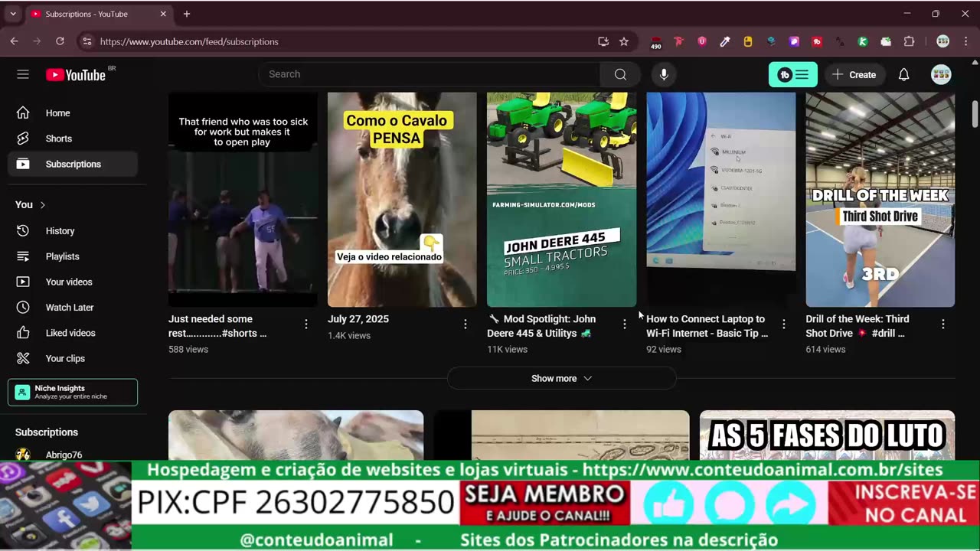Reload the page
This screenshot has width=980, height=551.
point(60,41)
